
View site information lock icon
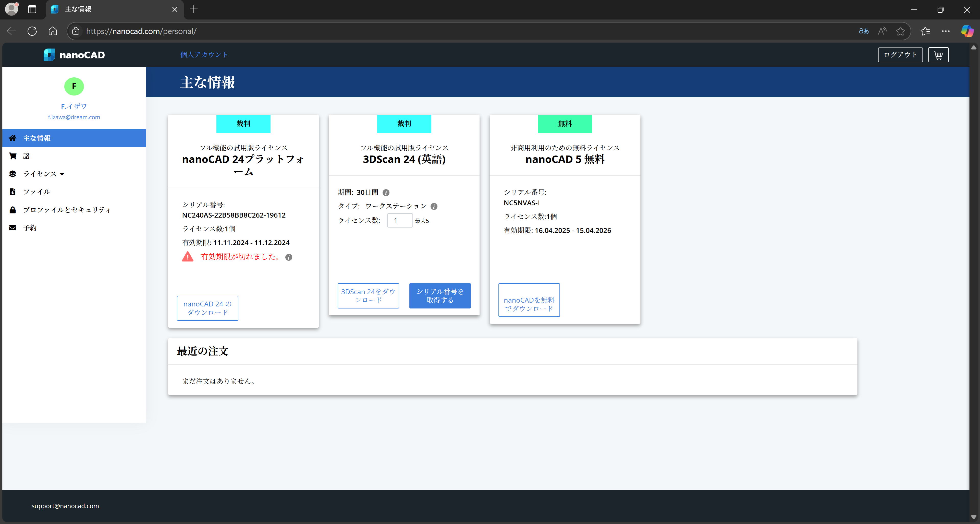(76, 31)
